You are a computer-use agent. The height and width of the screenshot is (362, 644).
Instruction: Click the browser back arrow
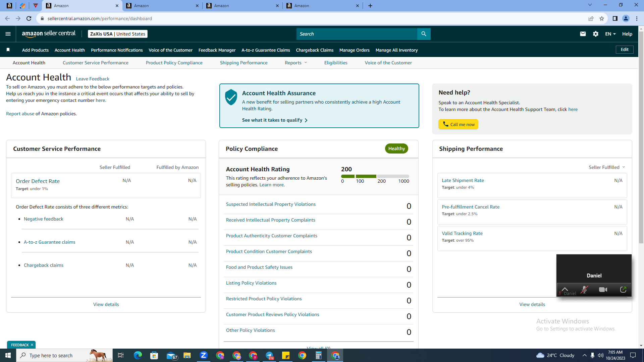pos(7,18)
